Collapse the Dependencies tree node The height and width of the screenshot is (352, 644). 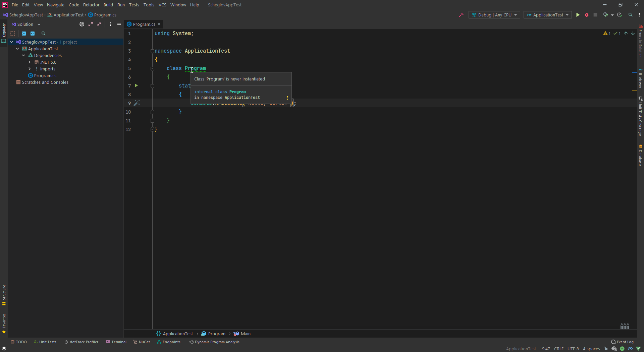click(x=23, y=56)
